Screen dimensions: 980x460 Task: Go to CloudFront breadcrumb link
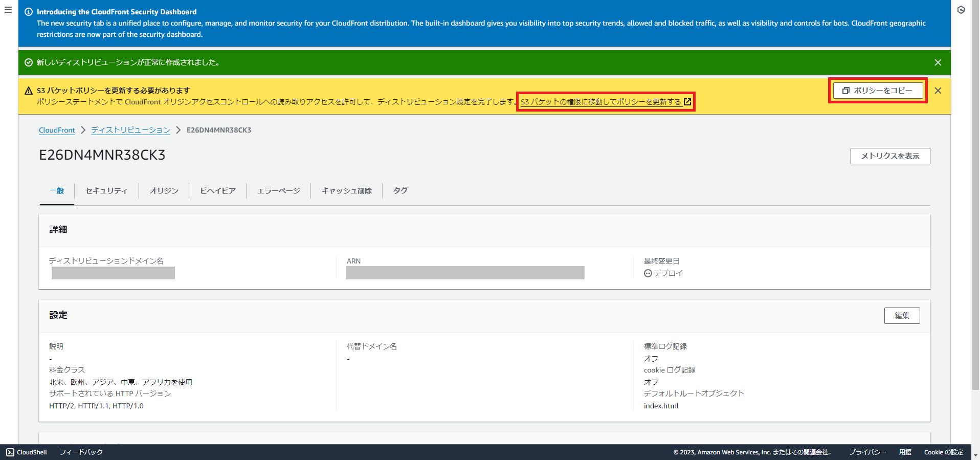point(57,130)
